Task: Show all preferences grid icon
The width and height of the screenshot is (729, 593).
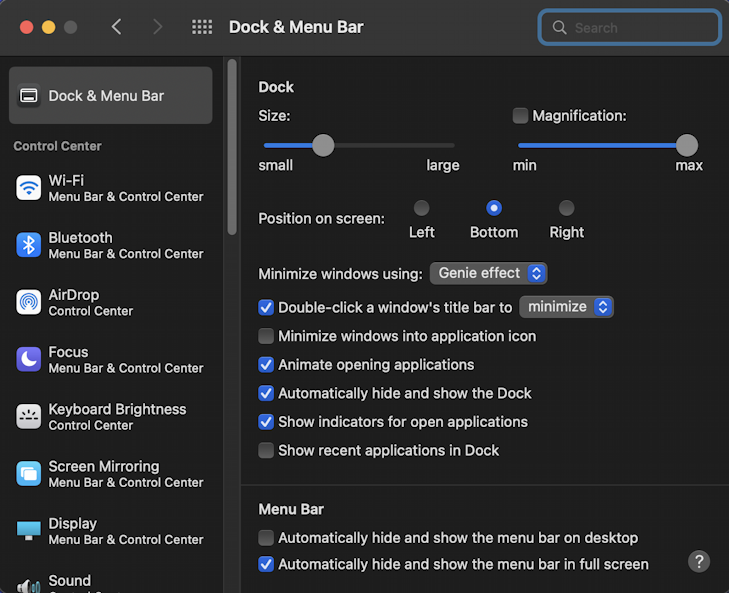Action: pyautogui.click(x=202, y=27)
